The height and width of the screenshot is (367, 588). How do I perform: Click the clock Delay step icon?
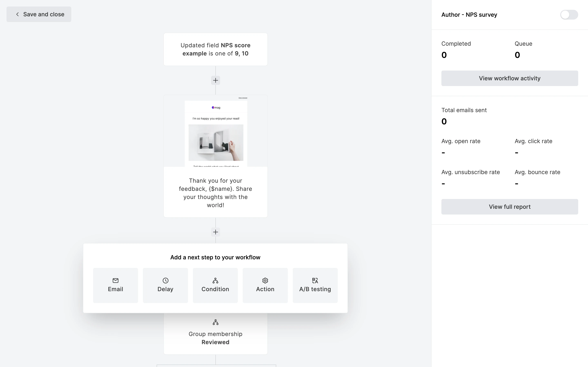pyautogui.click(x=165, y=280)
